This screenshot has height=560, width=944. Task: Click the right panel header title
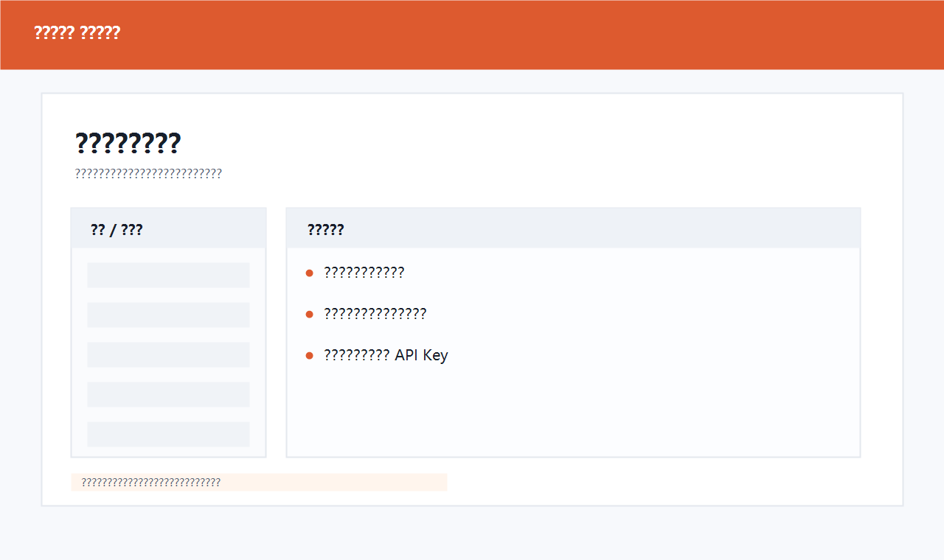[x=325, y=230]
